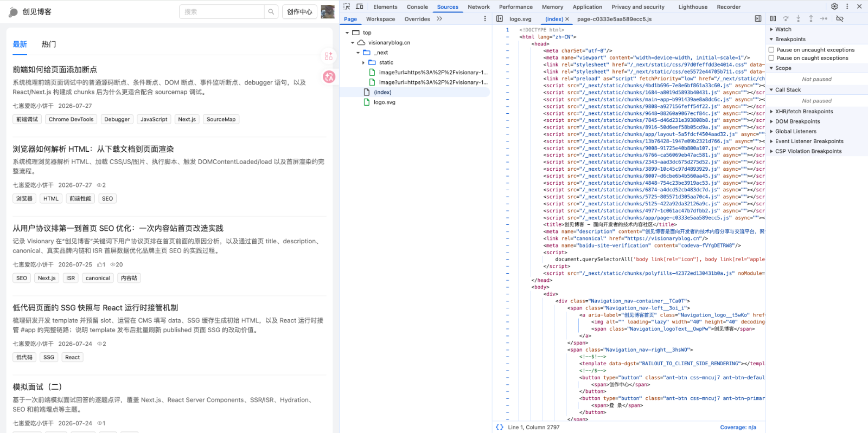Open the Network panel
This screenshot has width=868, height=433.
[x=478, y=7]
